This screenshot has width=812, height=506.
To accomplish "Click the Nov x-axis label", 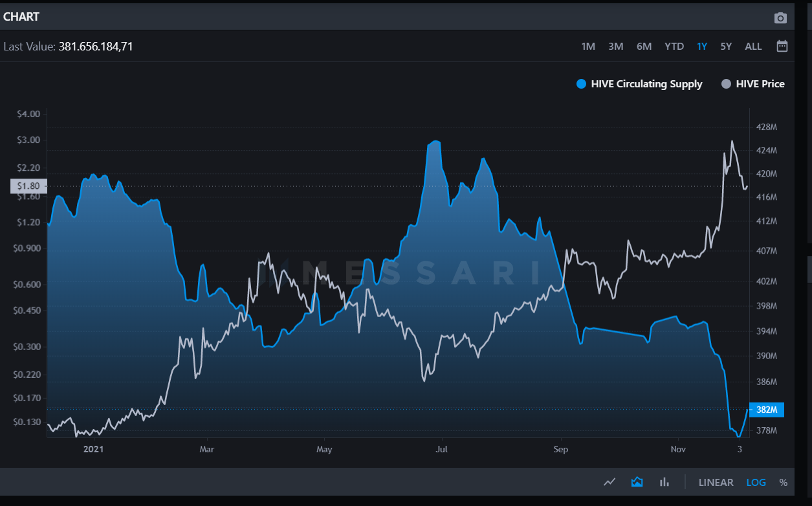I will tap(678, 449).
